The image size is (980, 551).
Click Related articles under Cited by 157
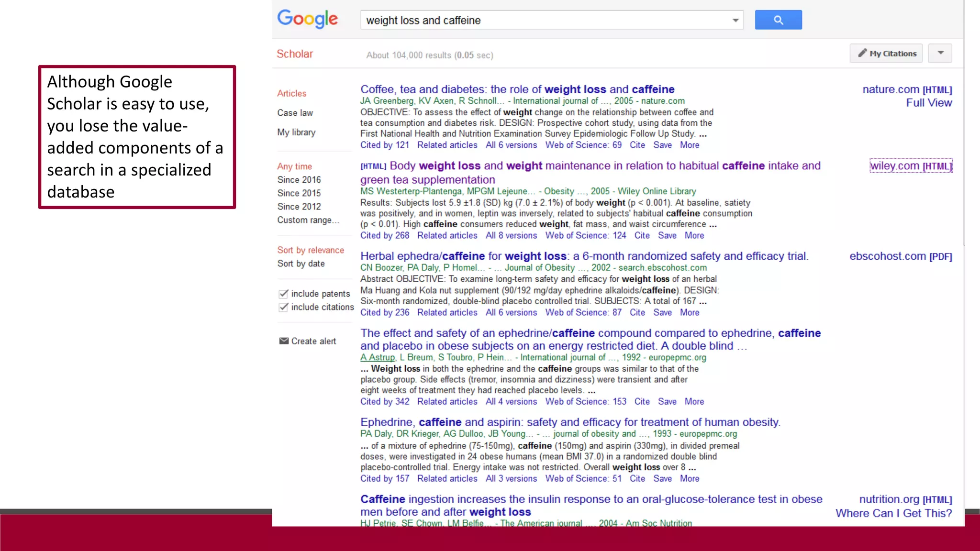click(447, 478)
